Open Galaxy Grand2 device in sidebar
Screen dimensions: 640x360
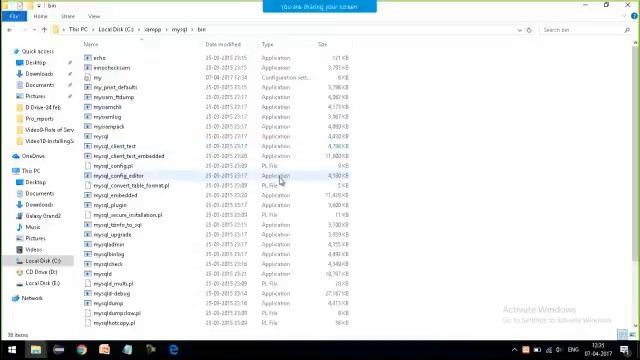coord(43,216)
